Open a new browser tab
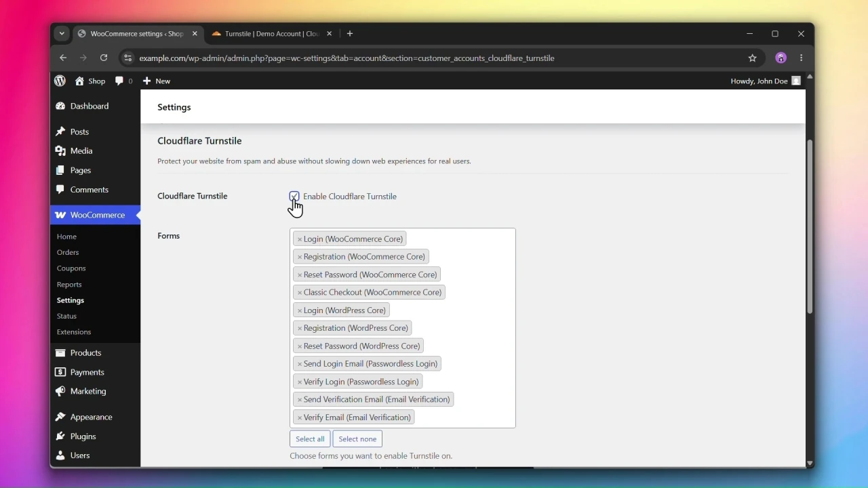This screenshot has height=488, width=868. (x=350, y=34)
